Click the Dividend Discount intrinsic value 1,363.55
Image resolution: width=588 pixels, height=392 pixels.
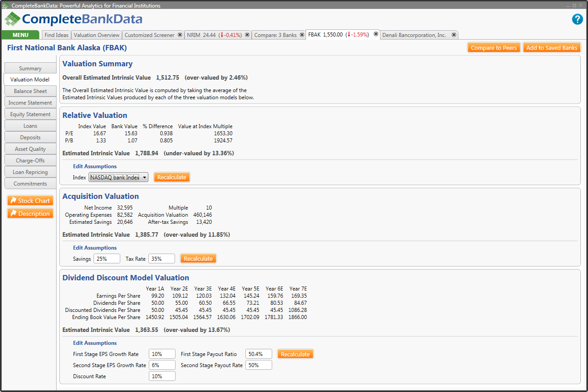click(147, 330)
